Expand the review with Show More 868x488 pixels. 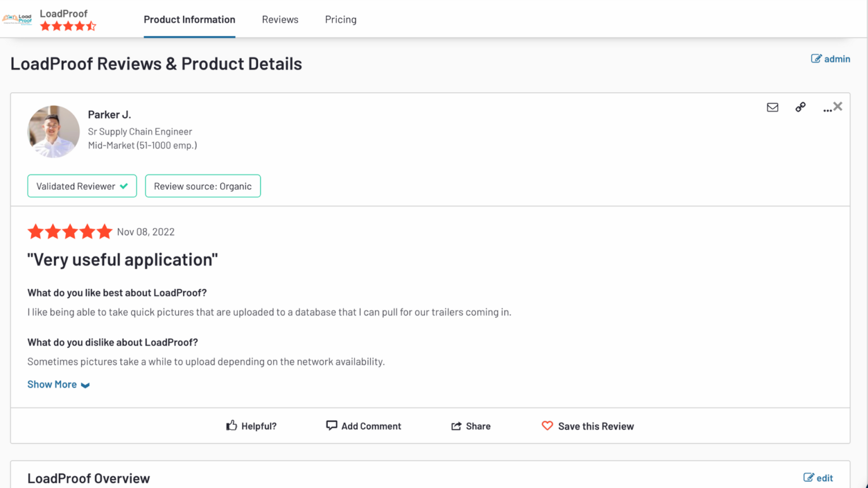pos(59,384)
